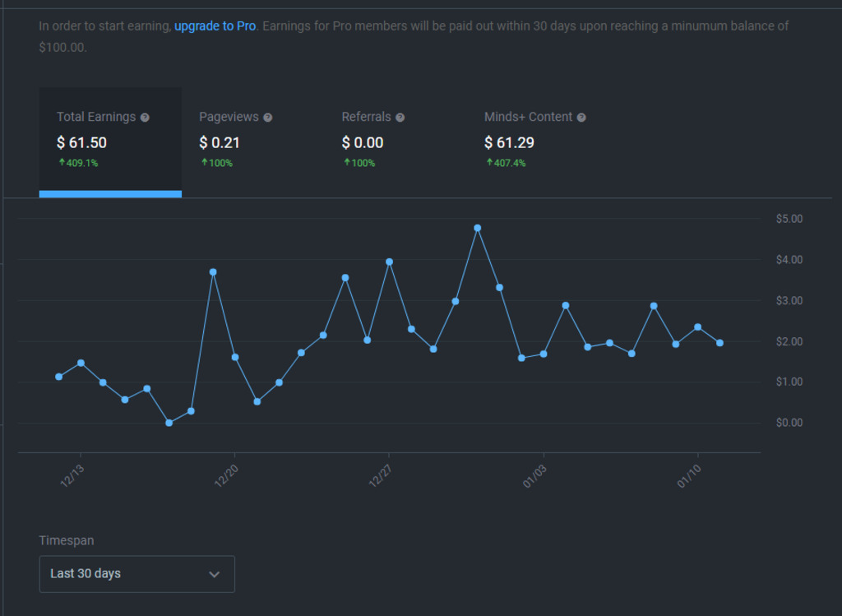Click the highest data point on the chart

point(477,228)
